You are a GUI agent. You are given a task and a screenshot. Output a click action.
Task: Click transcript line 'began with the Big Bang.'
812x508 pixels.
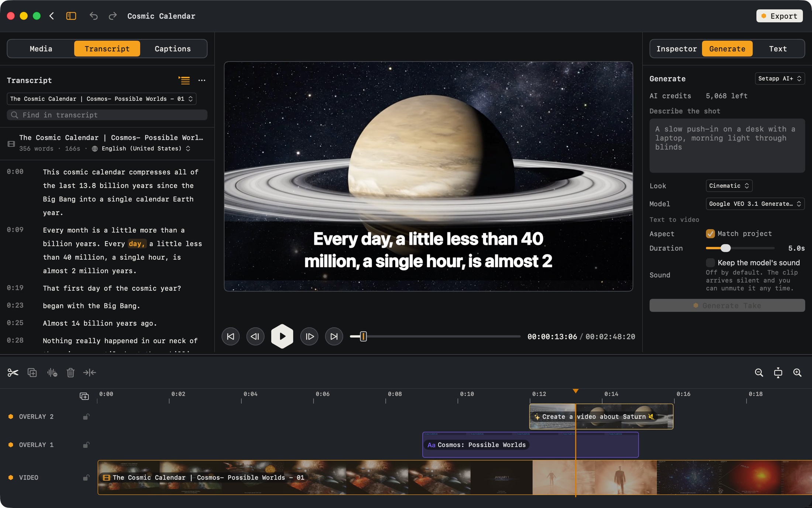[92, 306]
